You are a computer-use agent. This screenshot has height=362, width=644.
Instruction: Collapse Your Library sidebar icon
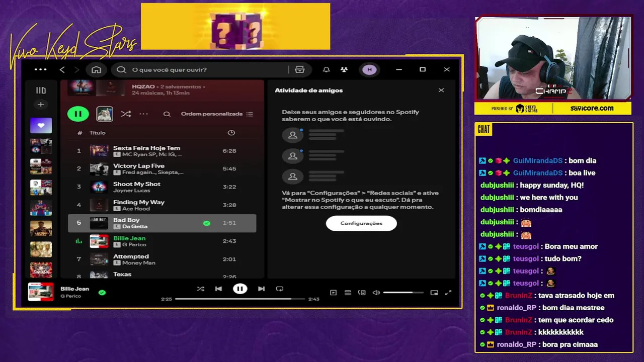[x=41, y=90]
